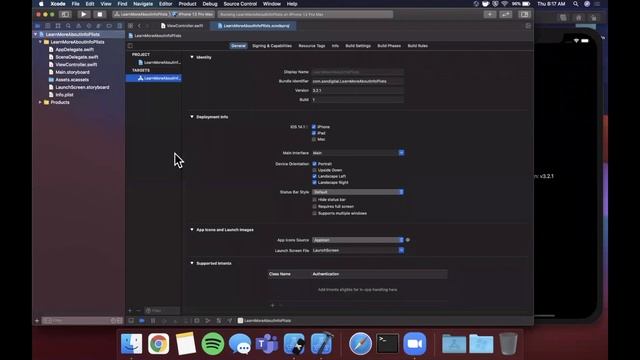Open Assets.xcassets in the navigator

(72, 80)
